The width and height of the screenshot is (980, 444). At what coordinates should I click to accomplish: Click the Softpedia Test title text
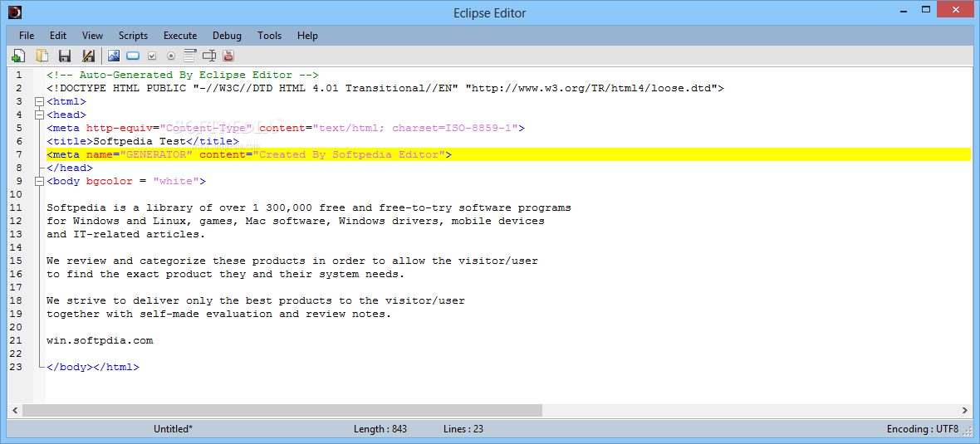[140, 141]
